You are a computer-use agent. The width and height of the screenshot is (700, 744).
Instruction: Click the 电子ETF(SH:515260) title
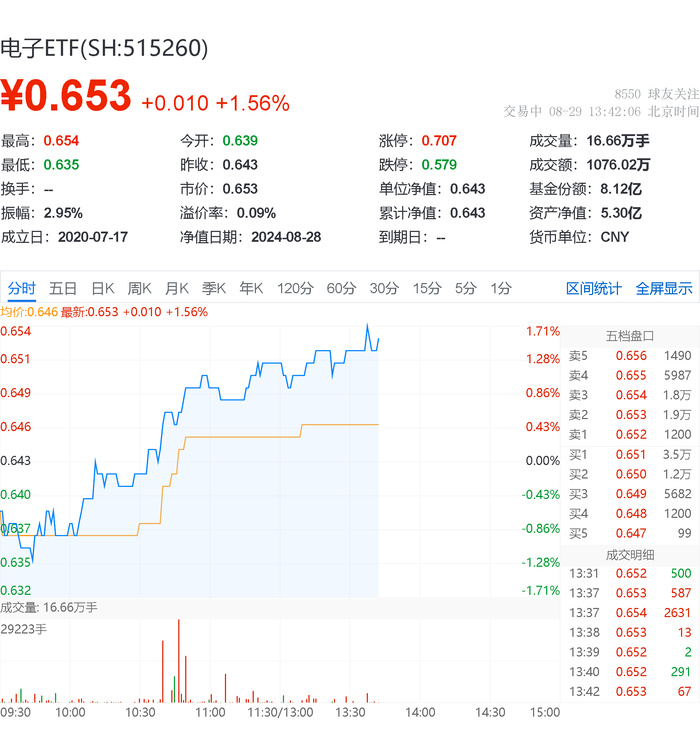104,48
